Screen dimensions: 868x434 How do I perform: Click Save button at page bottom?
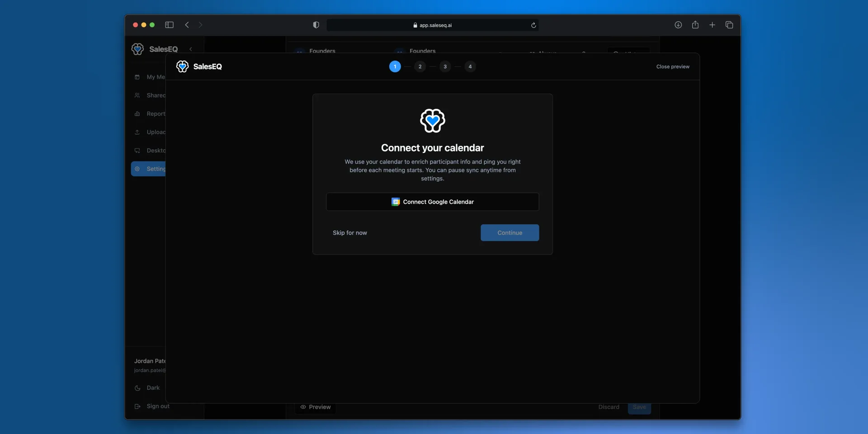click(x=639, y=407)
